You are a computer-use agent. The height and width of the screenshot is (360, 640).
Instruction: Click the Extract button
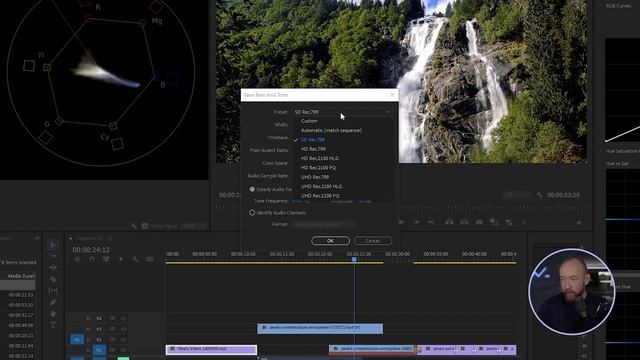[x=464, y=222]
